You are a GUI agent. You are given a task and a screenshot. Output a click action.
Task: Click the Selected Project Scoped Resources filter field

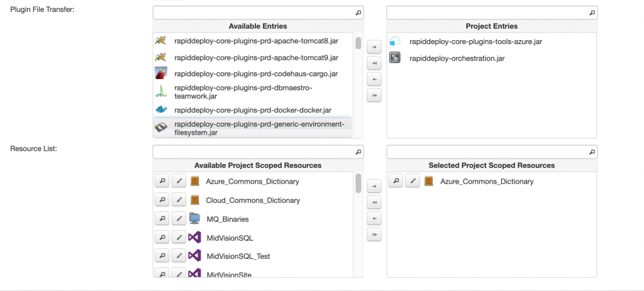pyautogui.click(x=487, y=151)
